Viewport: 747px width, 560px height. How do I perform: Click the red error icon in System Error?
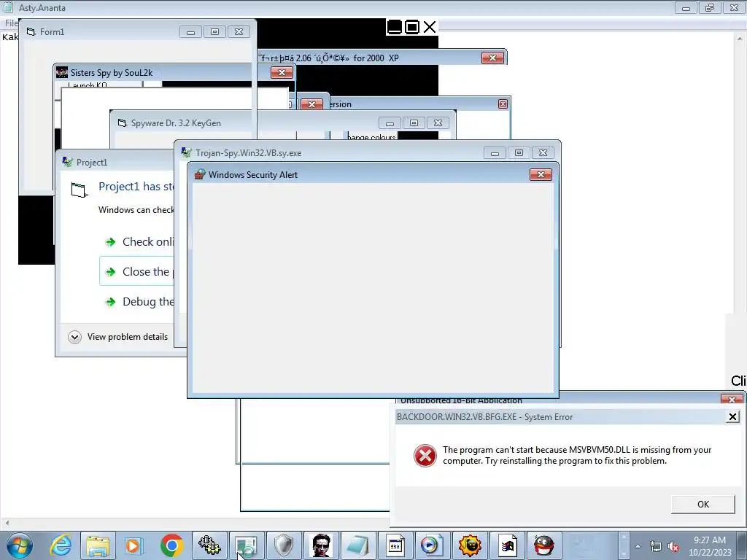425,456
